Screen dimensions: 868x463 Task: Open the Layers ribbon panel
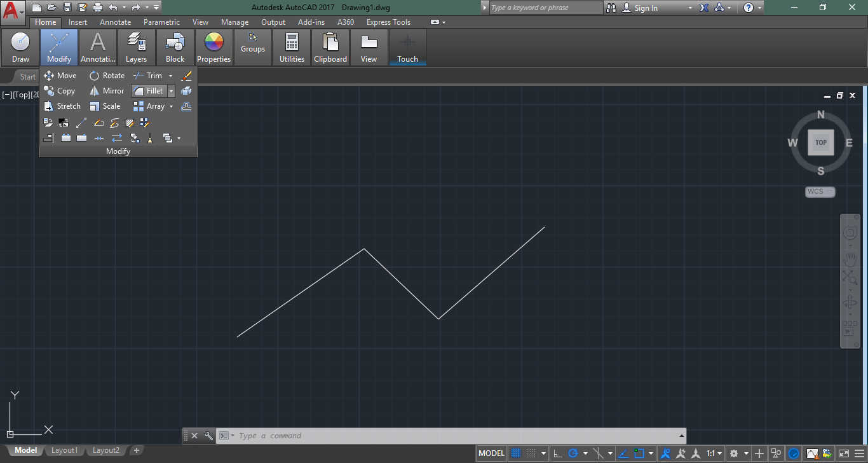click(136, 48)
